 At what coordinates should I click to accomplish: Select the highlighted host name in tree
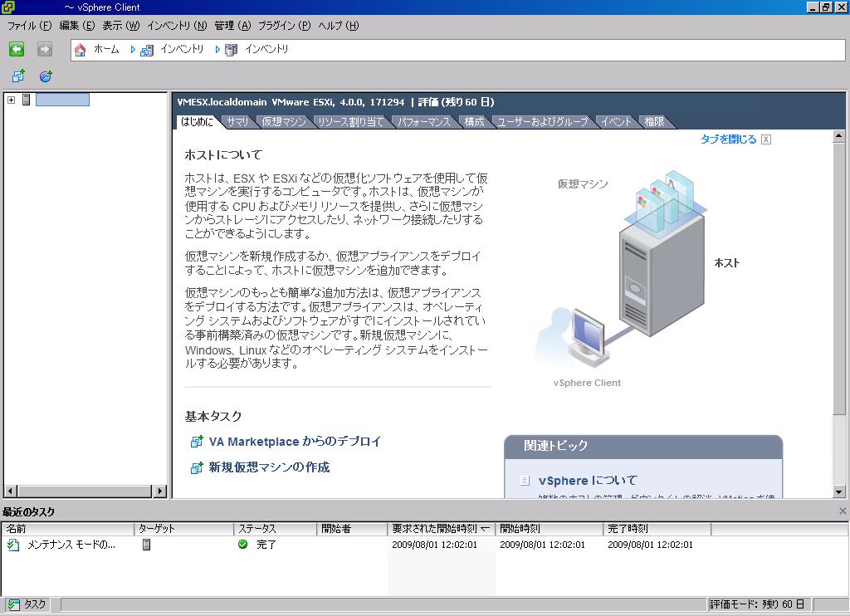(62, 100)
